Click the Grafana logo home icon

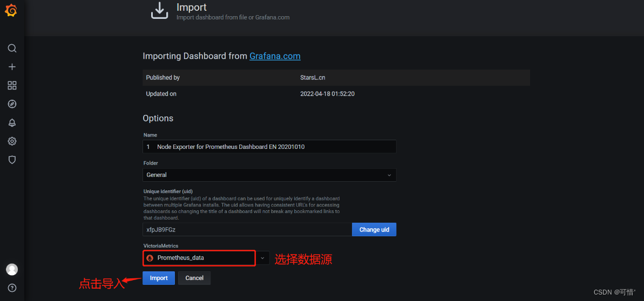(x=11, y=10)
